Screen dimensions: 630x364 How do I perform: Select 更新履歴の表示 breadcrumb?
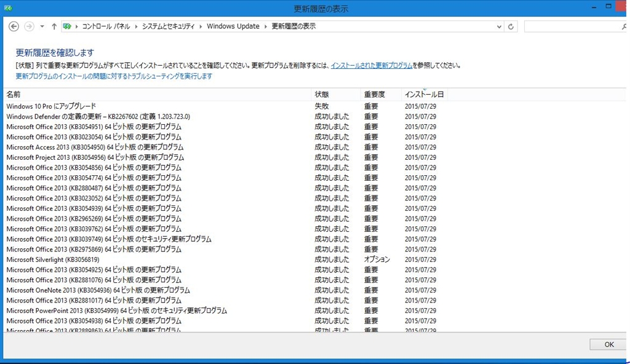[x=293, y=26]
